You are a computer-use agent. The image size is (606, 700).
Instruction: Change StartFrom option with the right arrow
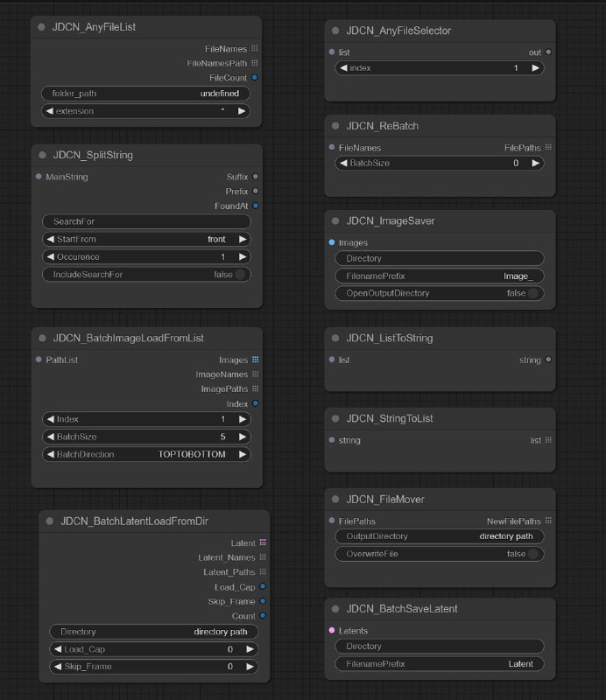click(x=242, y=239)
